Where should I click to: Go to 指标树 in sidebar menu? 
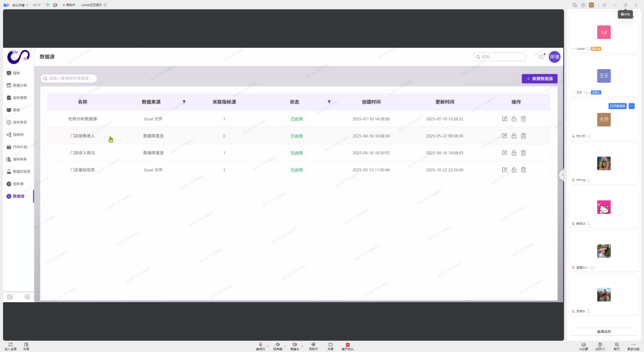18,135
